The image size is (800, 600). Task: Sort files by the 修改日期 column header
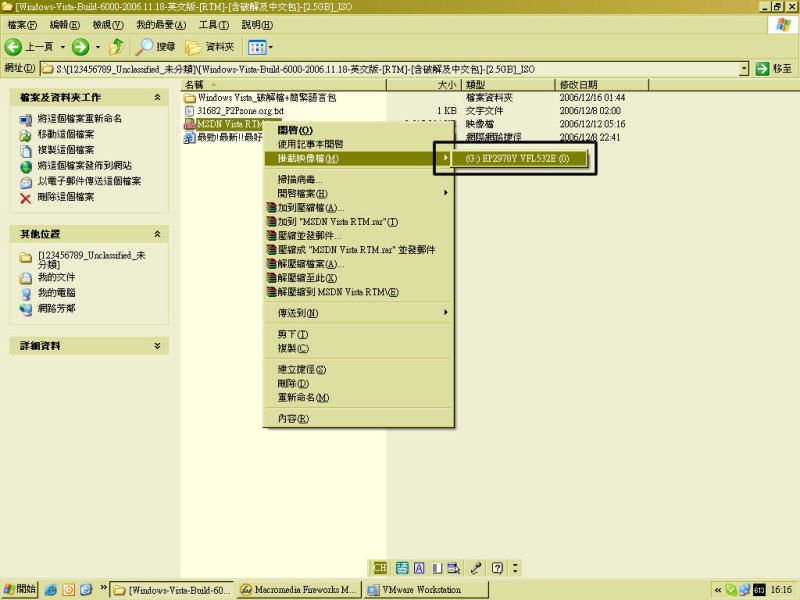click(x=602, y=85)
